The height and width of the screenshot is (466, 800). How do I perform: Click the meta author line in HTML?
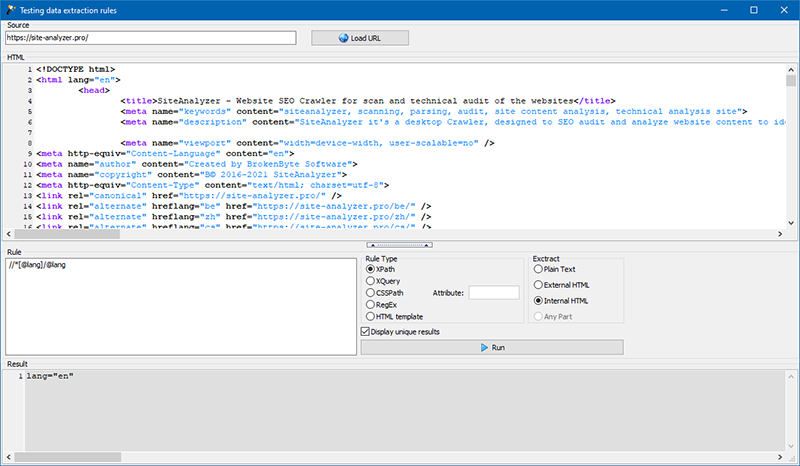tap(197, 164)
